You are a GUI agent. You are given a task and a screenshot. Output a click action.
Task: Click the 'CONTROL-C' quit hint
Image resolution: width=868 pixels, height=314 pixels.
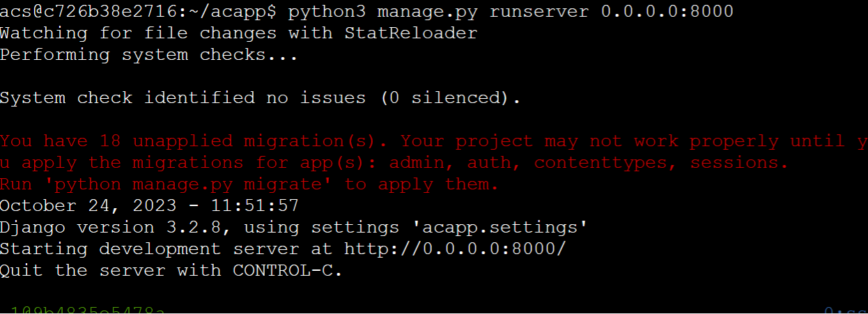pos(287,270)
